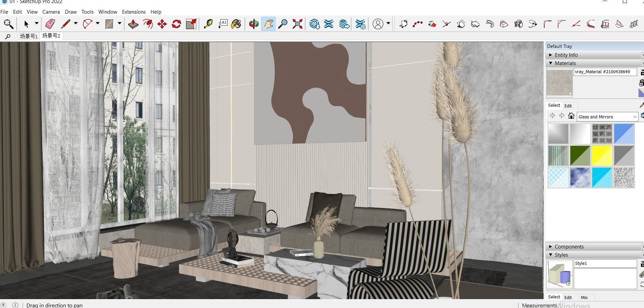Image resolution: width=644 pixels, height=308 pixels.
Task: Click the Pan hand tool
Action: (x=268, y=24)
